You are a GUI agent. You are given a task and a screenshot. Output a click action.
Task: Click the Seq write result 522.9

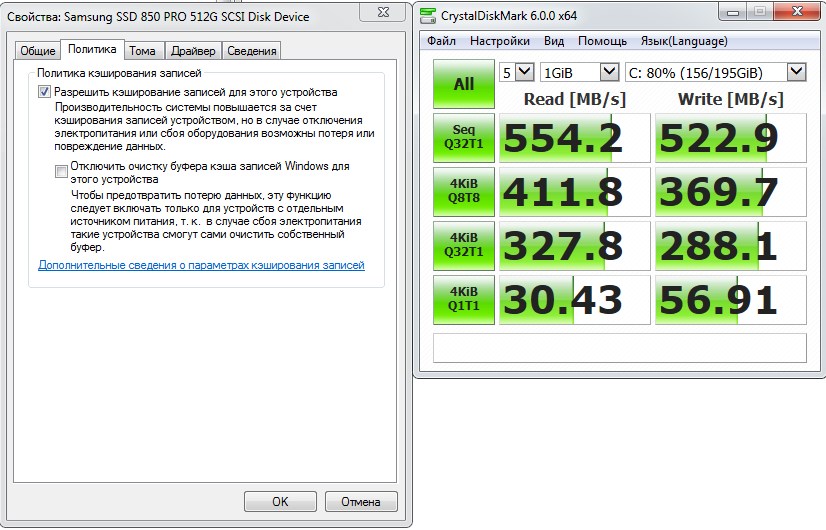[x=731, y=138]
